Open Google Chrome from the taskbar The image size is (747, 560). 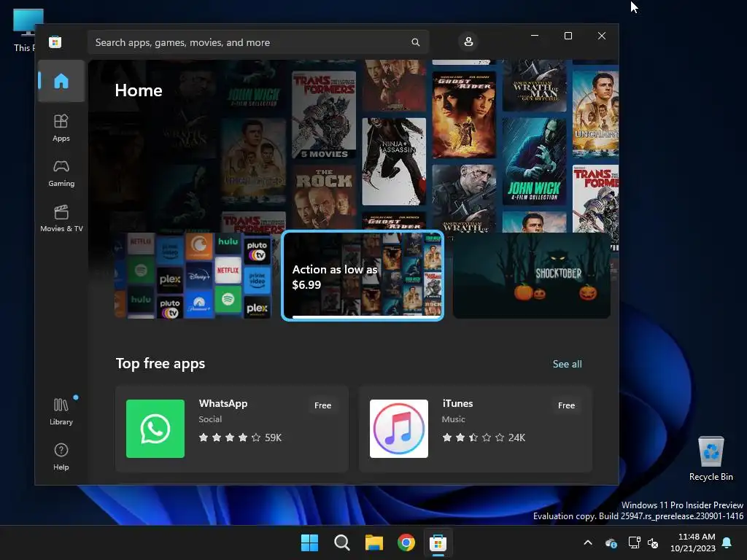click(406, 542)
